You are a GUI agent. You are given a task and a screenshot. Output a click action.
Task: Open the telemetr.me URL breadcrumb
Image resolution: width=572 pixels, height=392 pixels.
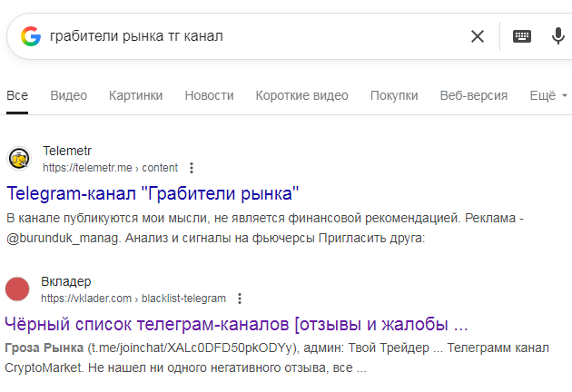(110, 168)
